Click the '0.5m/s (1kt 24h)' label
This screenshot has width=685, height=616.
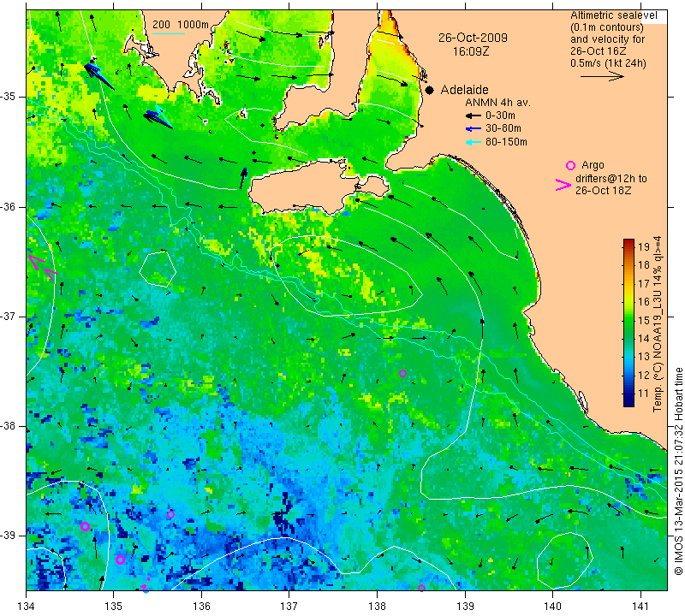(x=608, y=63)
